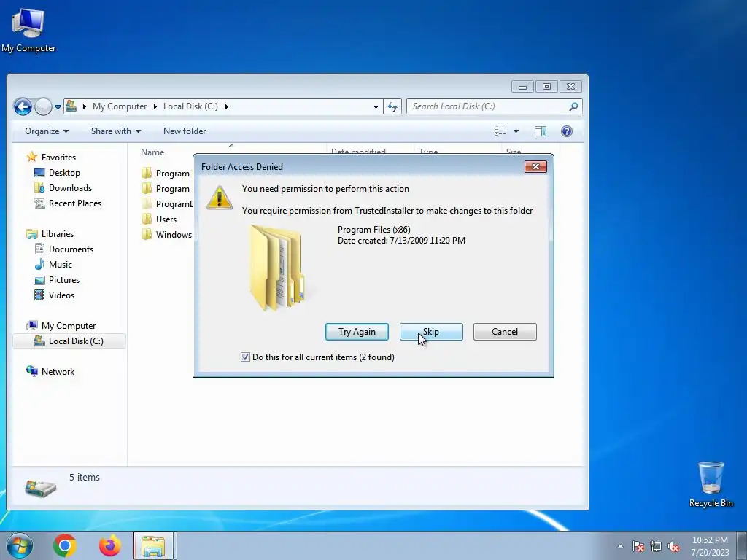Click the drive icon in address bar
Image resolution: width=747 pixels, height=560 pixels.
[71, 106]
